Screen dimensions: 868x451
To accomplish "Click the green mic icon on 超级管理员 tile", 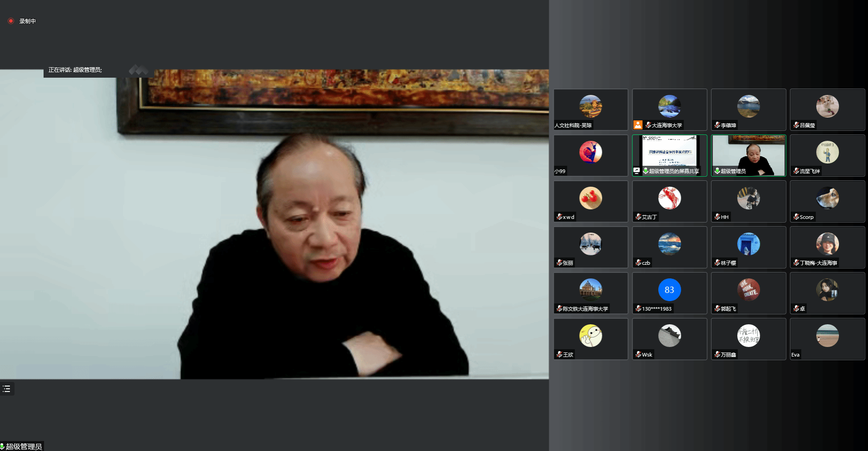I will point(717,171).
